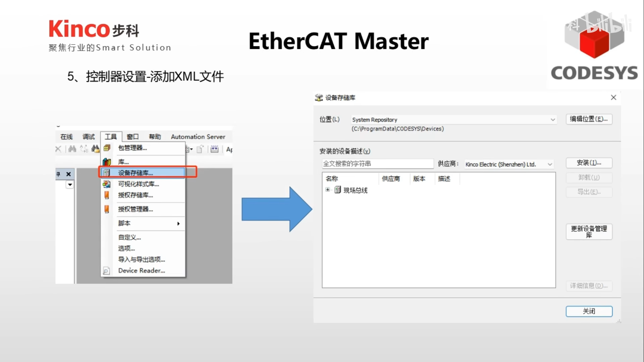Click the download grid toolbar icon
The height and width of the screenshot is (362, 644).
click(x=215, y=149)
